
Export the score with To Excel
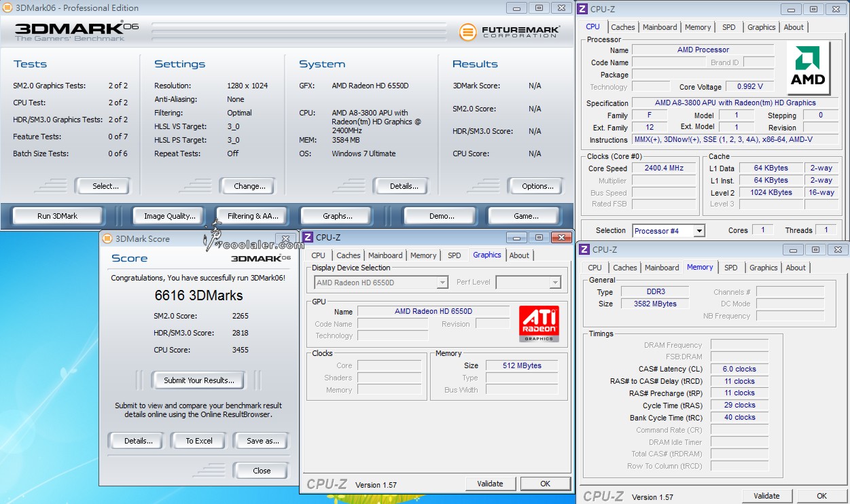[199, 441]
